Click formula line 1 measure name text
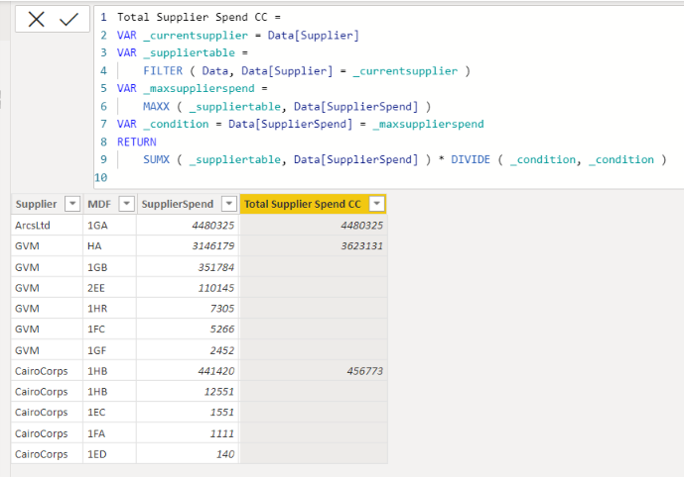Image resolution: width=684 pixels, height=477 pixels. pos(192,17)
